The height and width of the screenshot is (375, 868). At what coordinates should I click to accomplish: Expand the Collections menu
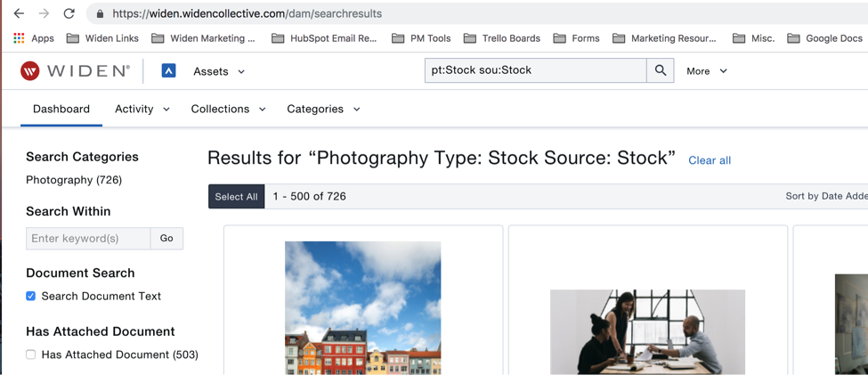229,110
